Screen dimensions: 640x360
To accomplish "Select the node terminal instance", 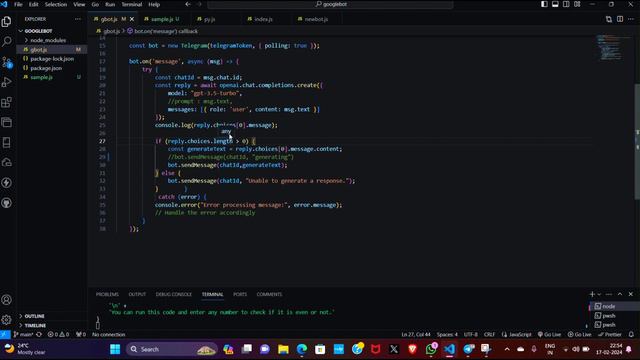I will 608,306.
